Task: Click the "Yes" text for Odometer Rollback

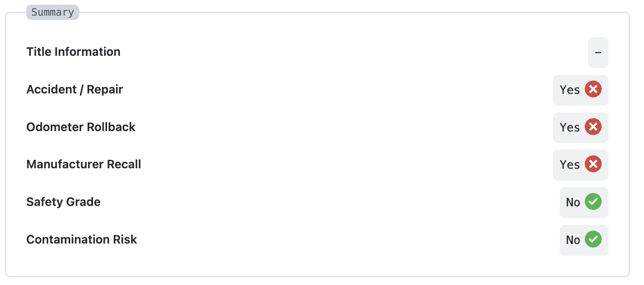Action: pyautogui.click(x=570, y=127)
